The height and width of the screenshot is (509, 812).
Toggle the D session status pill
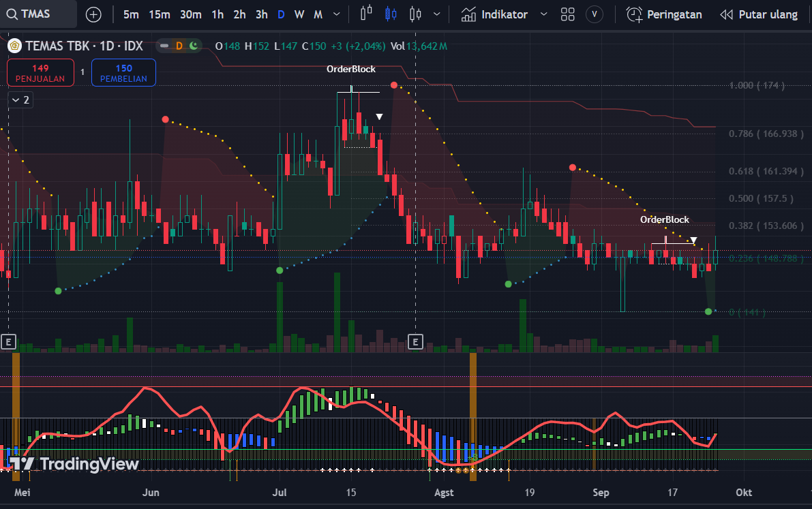[x=179, y=46]
